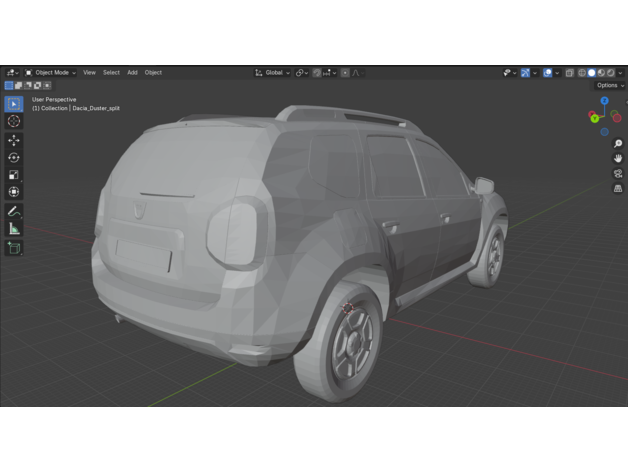Viewport: 628px width, 472px height.
Task: Choose the Scale tool
Action: [x=14, y=175]
